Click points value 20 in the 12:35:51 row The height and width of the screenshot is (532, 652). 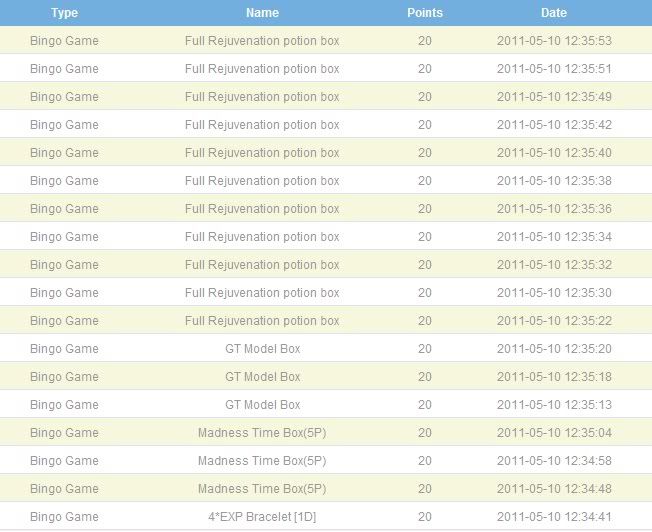coord(425,69)
